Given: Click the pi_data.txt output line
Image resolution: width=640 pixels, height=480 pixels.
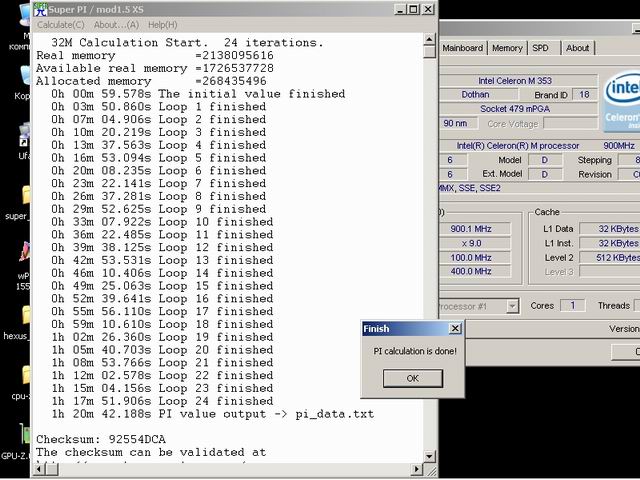Looking at the screenshot, I should [213, 414].
